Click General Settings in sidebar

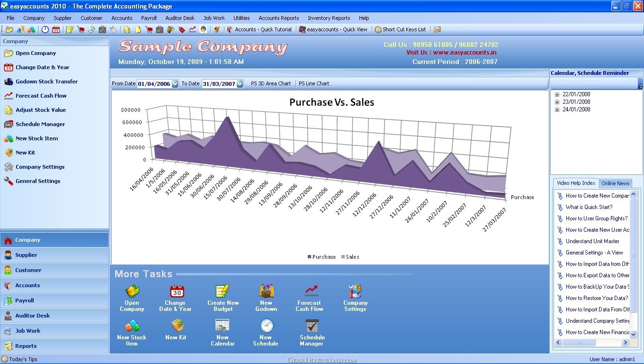click(38, 181)
